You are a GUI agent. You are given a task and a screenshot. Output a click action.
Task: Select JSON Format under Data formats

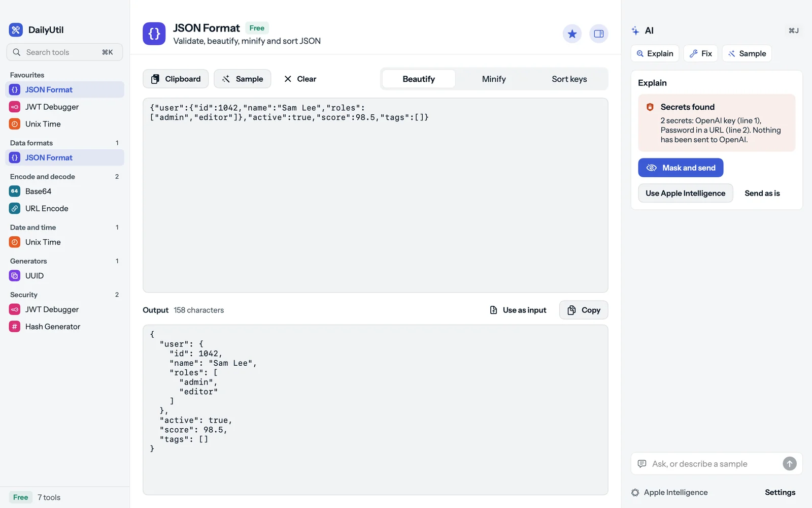pyautogui.click(x=65, y=157)
